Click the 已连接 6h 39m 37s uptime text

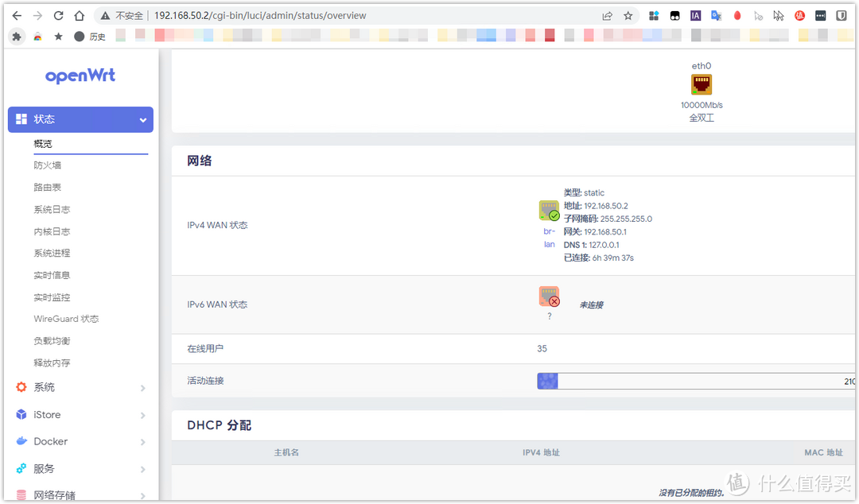(599, 258)
